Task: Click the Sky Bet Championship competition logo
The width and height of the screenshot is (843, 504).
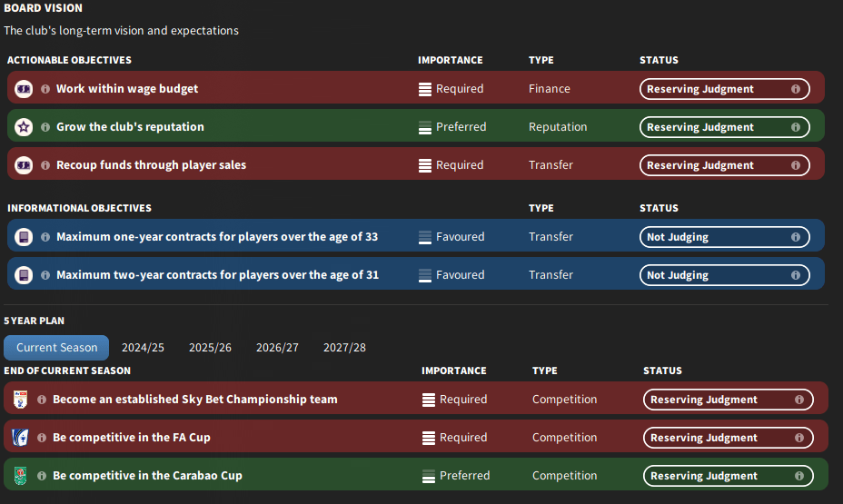Action: (20, 400)
